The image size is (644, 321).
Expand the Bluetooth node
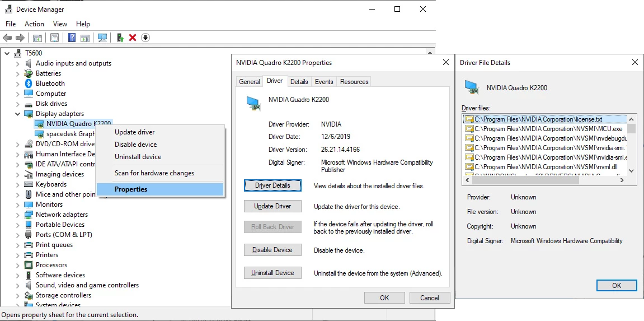pyautogui.click(x=18, y=83)
